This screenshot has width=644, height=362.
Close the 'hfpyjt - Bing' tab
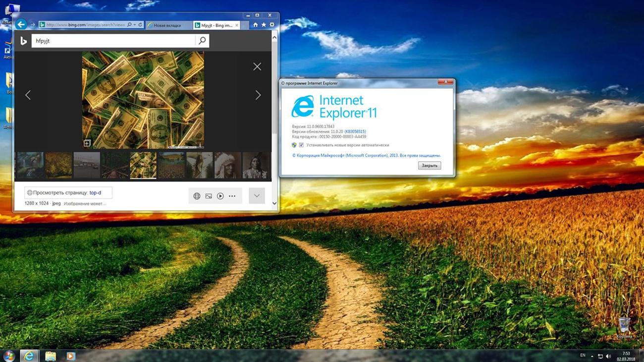[x=237, y=25]
